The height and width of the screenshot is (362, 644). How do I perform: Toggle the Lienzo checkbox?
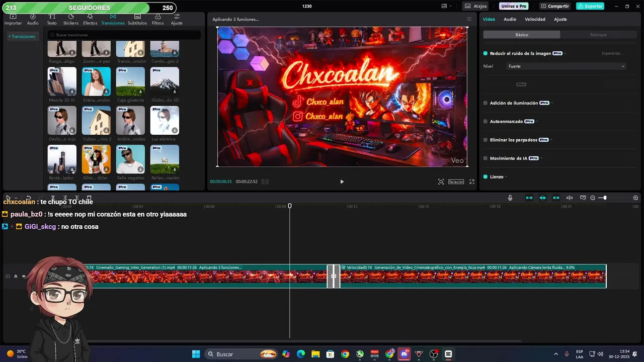pyautogui.click(x=486, y=177)
